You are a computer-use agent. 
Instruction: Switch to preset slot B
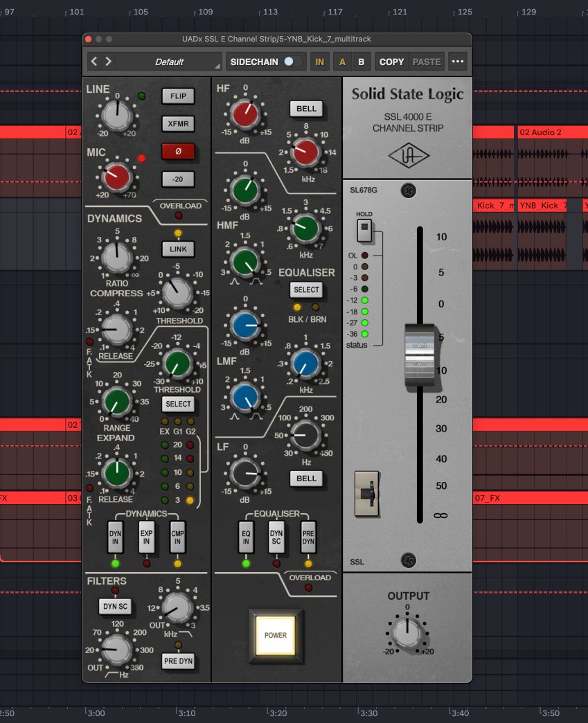pos(361,62)
